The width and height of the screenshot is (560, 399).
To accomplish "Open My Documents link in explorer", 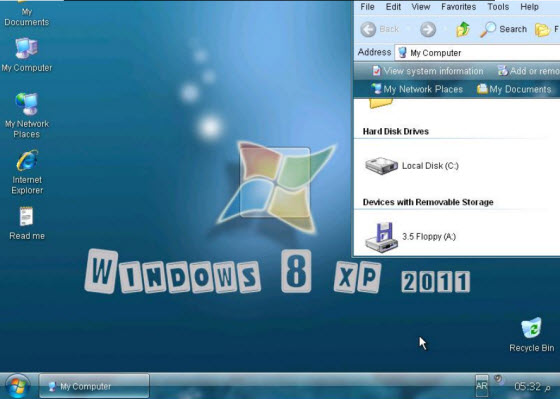I will (514, 89).
